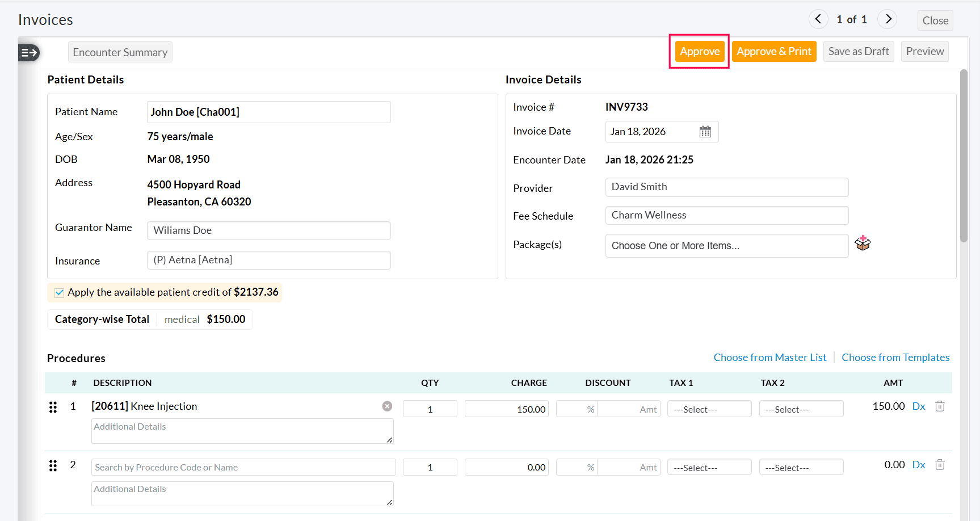Open the Tax 2 dropdown for row 1
Image resolution: width=980 pixels, height=521 pixels.
pos(801,409)
